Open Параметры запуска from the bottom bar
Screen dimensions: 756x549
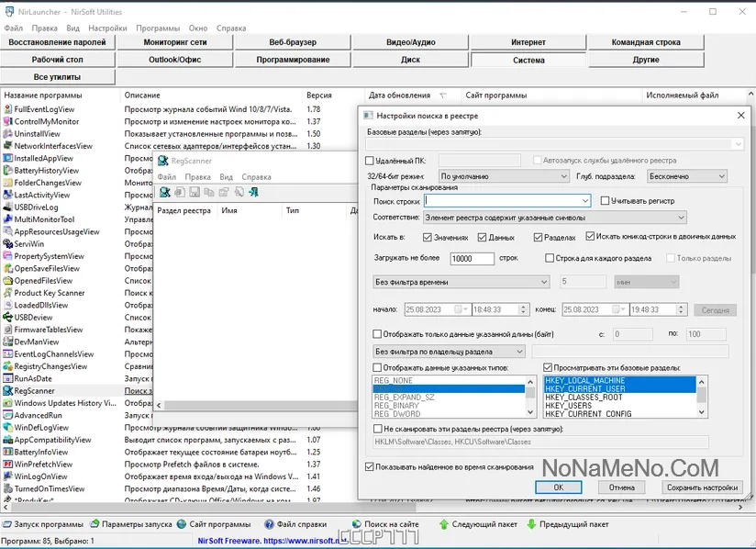click(94, 524)
